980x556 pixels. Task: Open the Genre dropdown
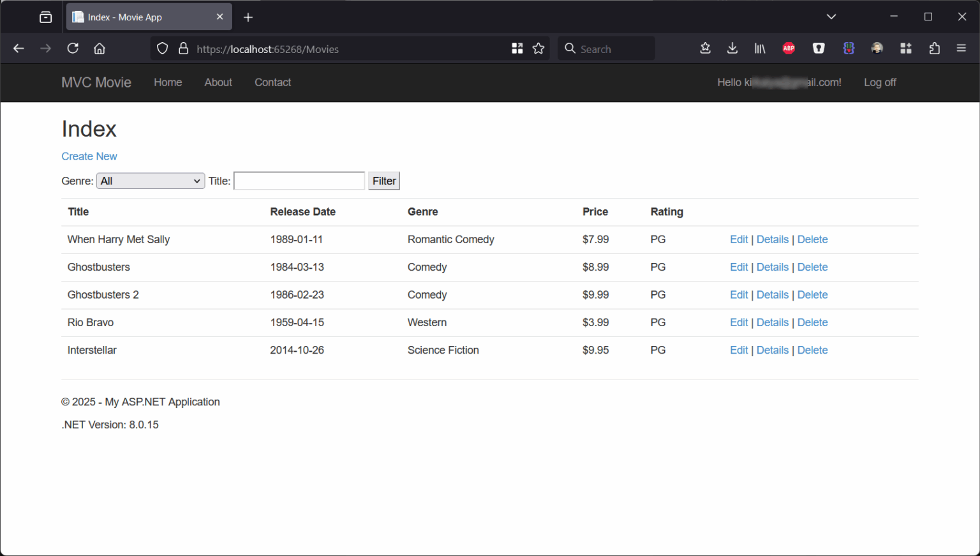point(151,181)
